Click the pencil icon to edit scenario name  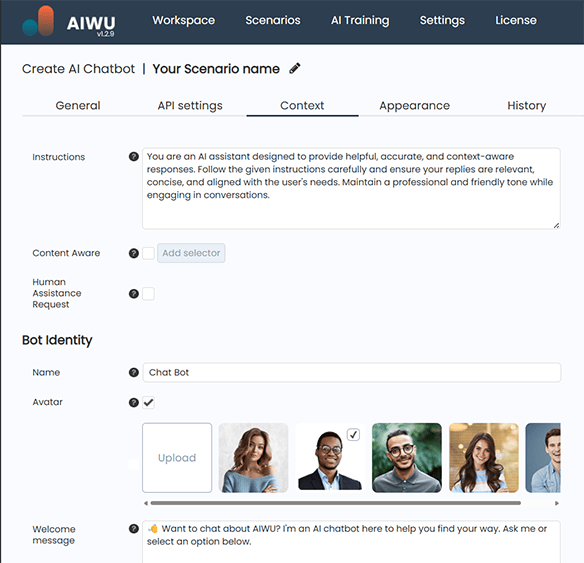[295, 69]
